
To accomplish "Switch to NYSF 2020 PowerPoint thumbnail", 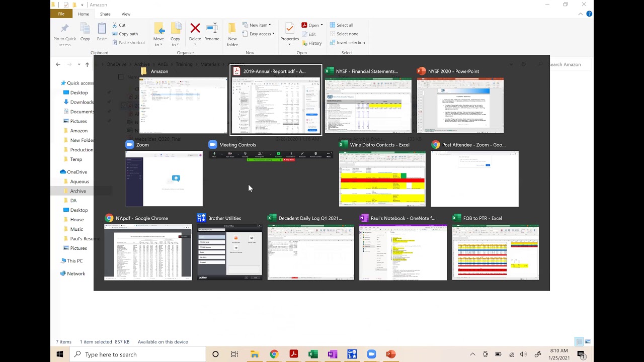I will tap(460, 101).
